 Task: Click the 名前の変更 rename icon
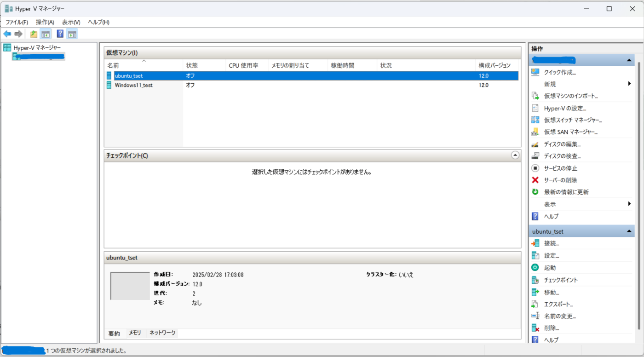pos(535,316)
